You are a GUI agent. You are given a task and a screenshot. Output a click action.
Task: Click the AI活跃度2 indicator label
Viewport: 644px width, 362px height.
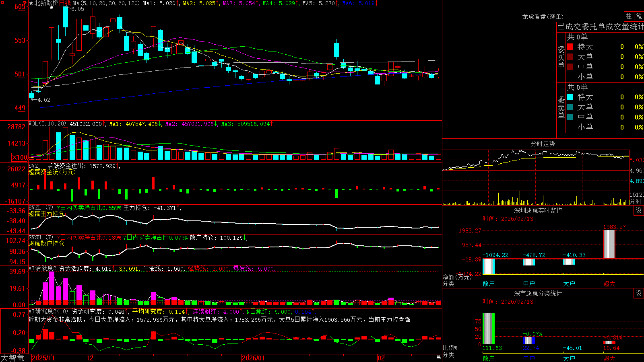point(43,269)
